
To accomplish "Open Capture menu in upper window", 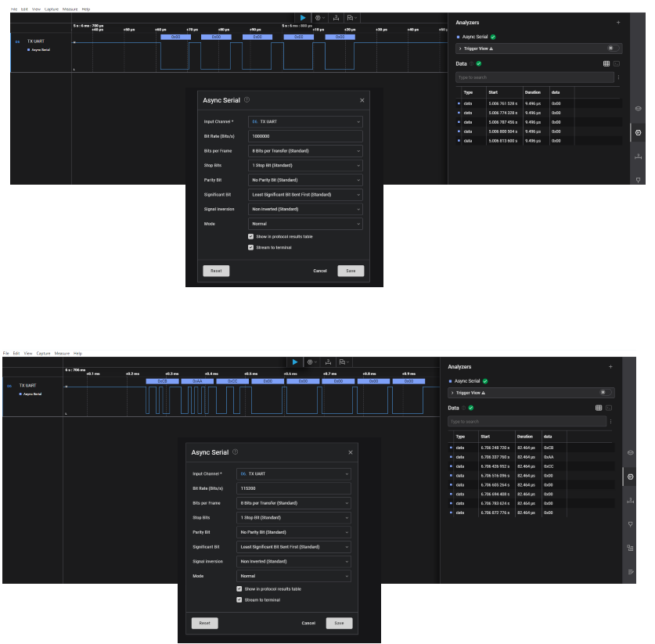I will (x=52, y=9).
